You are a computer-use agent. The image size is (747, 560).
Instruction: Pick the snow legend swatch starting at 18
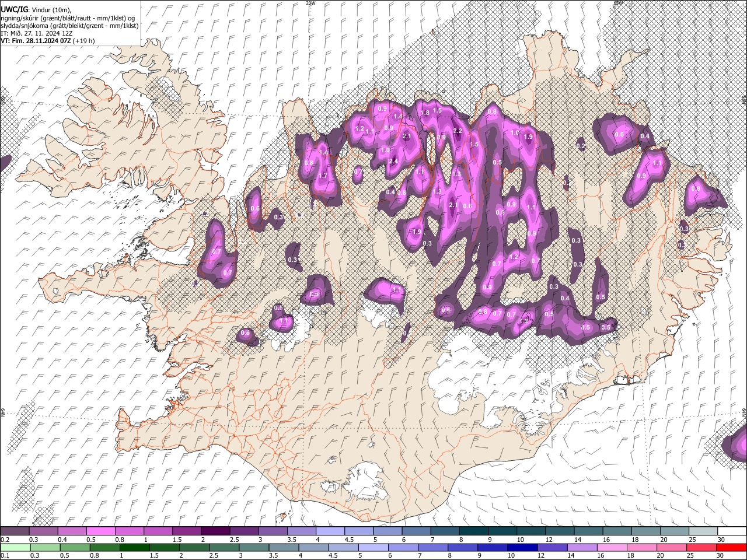pos(646,531)
